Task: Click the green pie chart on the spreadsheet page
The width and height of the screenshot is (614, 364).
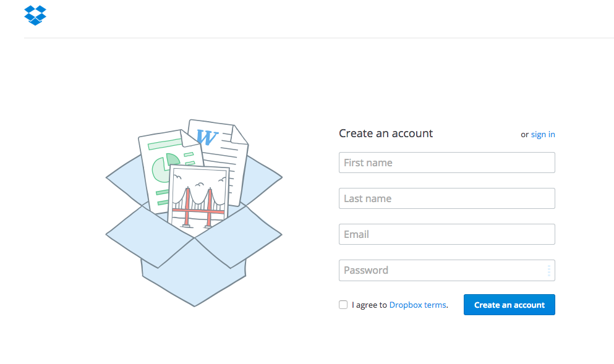Action: [x=165, y=168]
